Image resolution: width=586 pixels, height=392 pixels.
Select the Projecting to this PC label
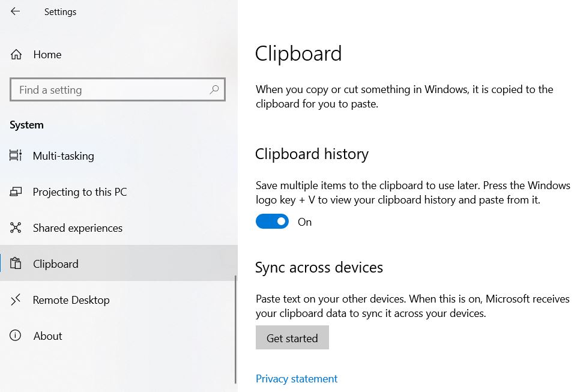(x=80, y=192)
